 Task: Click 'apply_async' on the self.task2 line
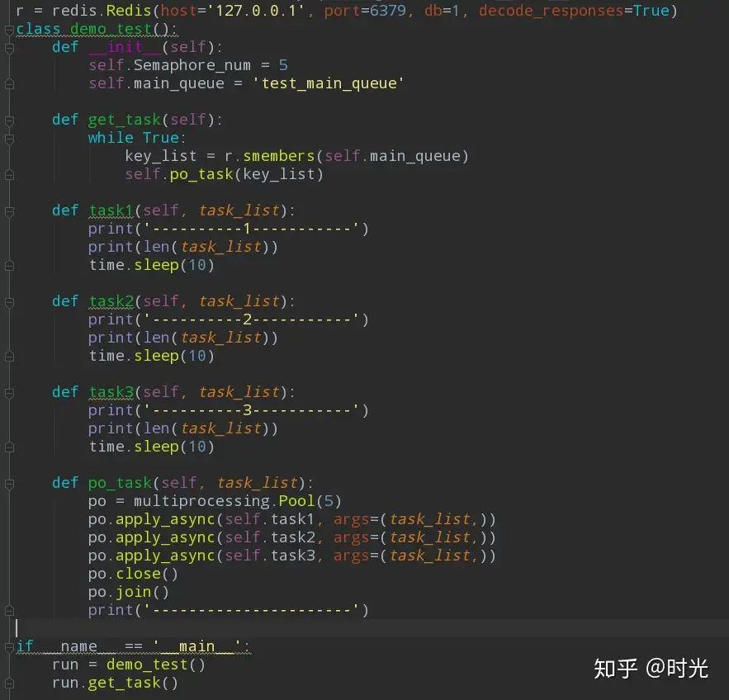pos(165,537)
